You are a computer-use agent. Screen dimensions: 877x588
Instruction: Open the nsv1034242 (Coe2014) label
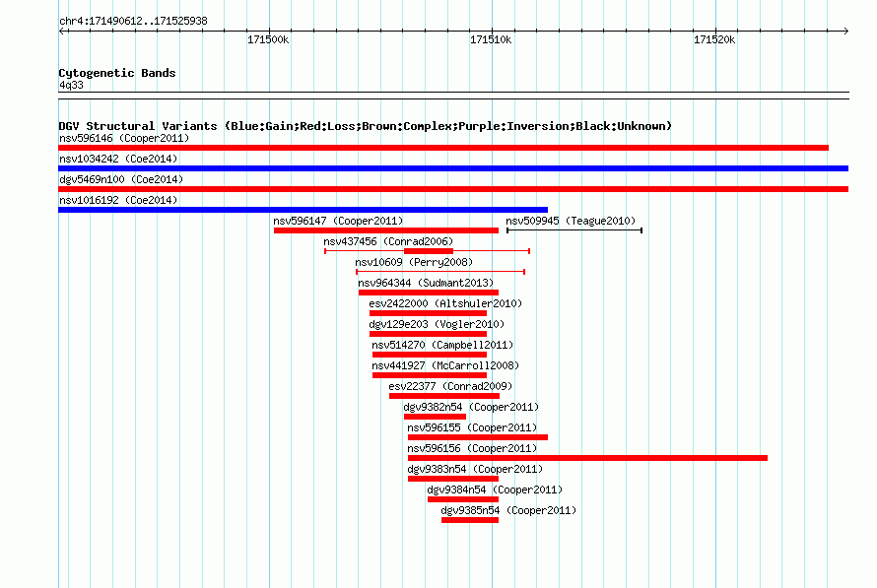coord(118,159)
